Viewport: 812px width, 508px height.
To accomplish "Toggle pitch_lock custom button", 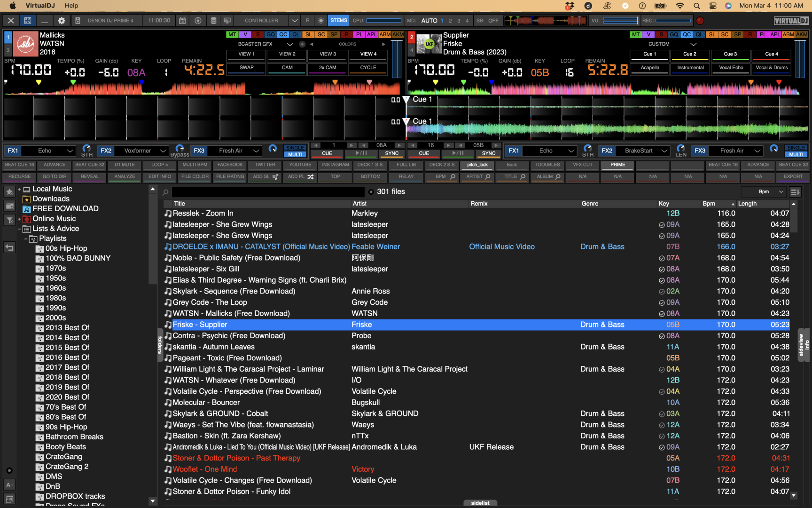I will click(477, 165).
